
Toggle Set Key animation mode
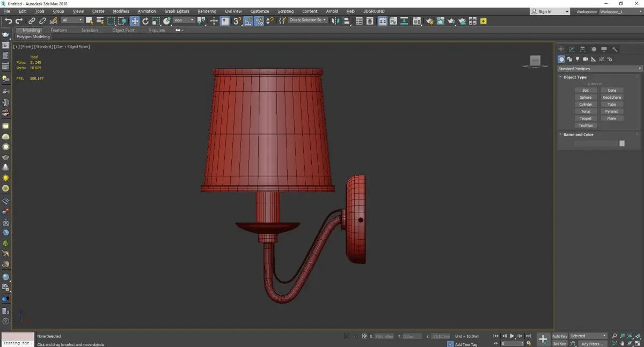tap(560, 344)
